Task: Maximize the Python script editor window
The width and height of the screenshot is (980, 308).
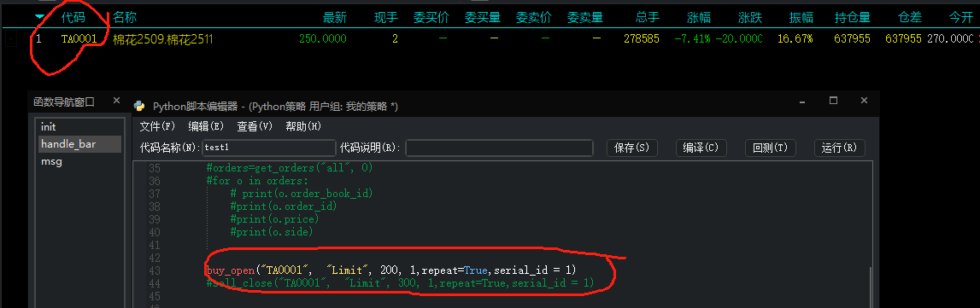Action: pyautogui.click(x=833, y=101)
